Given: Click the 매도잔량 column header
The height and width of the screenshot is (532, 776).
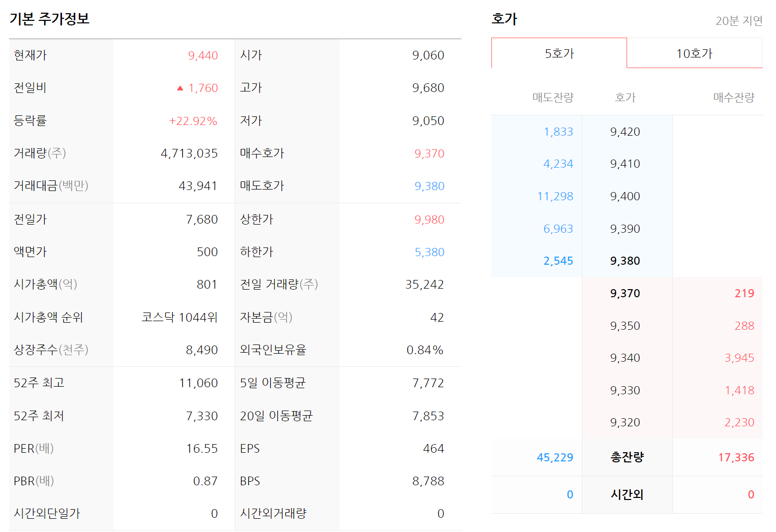Looking at the screenshot, I should click(553, 98).
